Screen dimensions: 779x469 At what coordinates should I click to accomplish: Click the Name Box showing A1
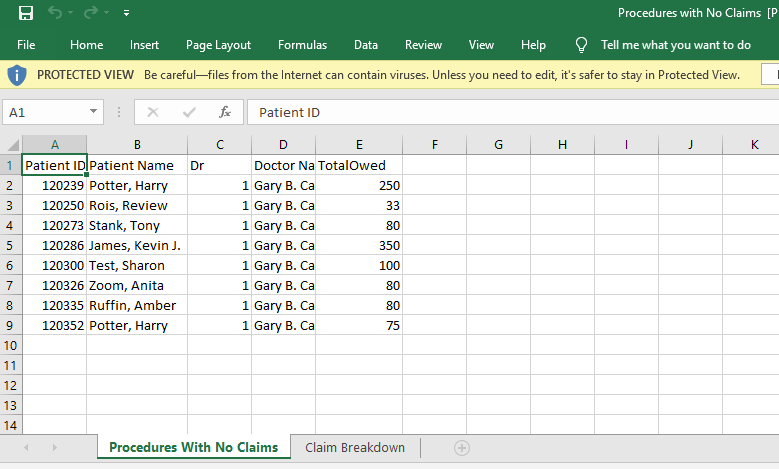coord(45,113)
